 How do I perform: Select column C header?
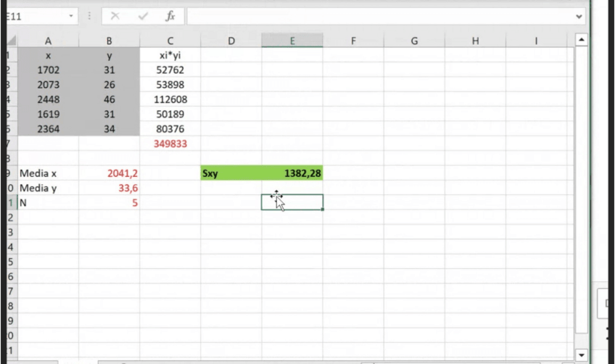click(x=170, y=41)
